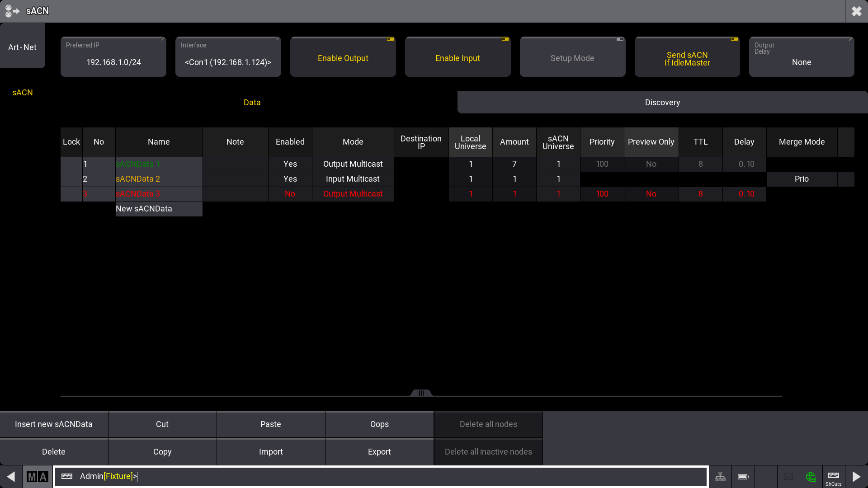This screenshot has height=488, width=868.
Task: Switch to the Art-Net side tab
Action: point(22,47)
